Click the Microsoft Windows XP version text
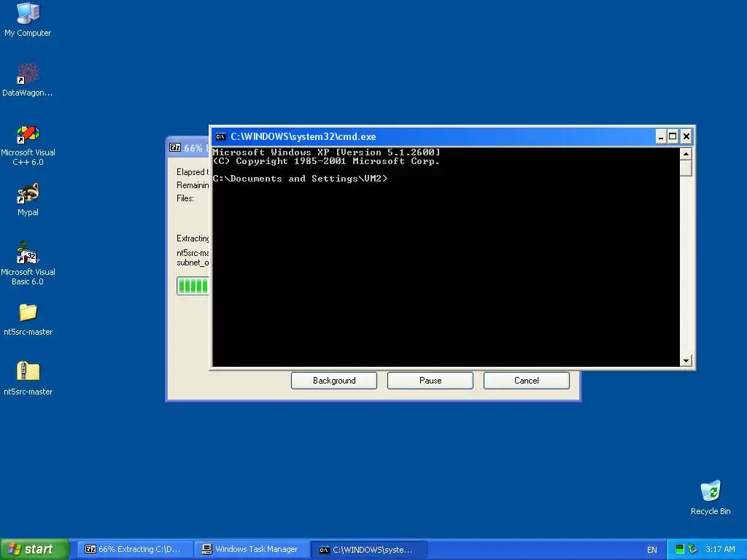This screenshot has width=747, height=560. pos(326,152)
